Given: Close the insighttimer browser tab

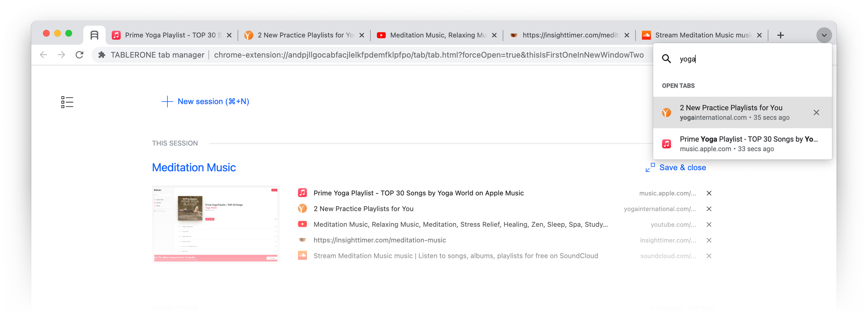Looking at the screenshot, I should point(627,35).
